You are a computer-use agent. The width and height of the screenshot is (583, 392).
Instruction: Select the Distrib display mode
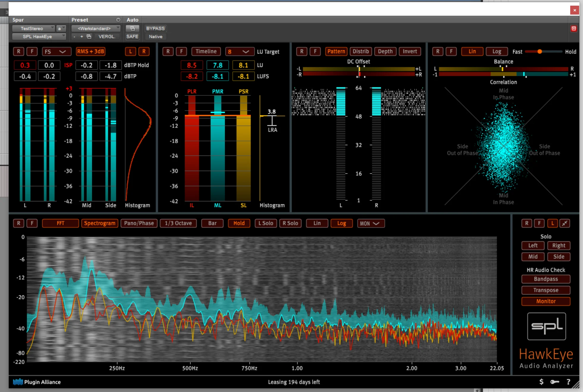361,51
